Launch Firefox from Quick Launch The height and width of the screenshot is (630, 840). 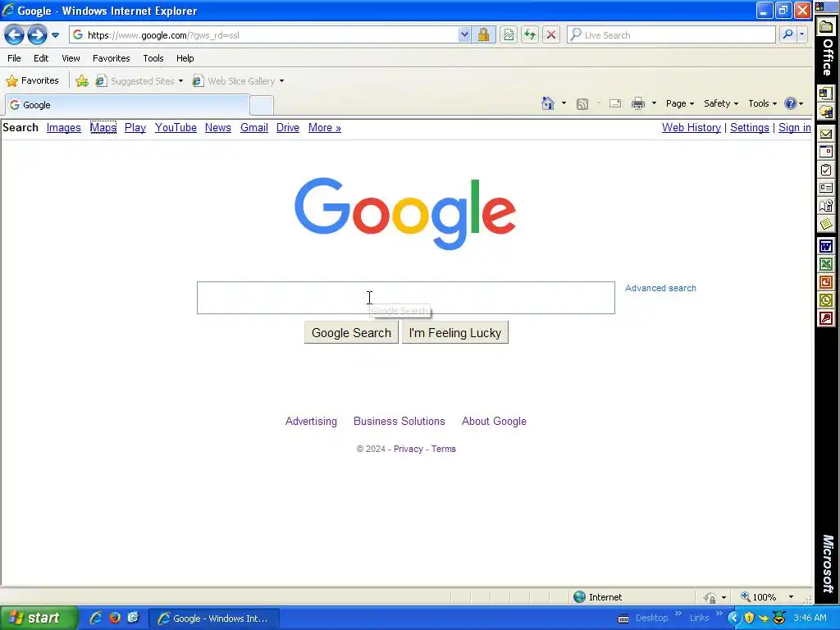pyautogui.click(x=115, y=619)
